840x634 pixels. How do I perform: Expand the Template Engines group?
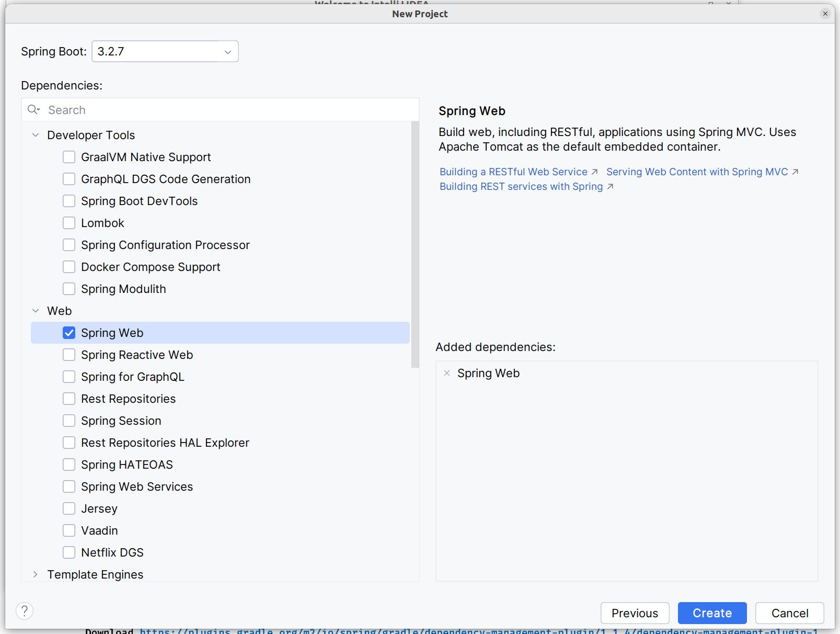(x=36, y=574)
